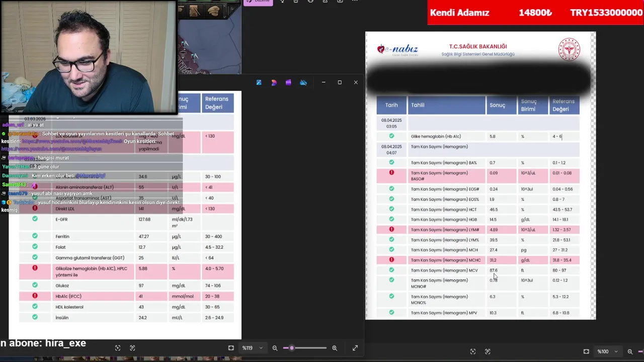
Task: Click 'HDL kolesterol' row label
Action: pyautogui.click(x=69, y=307)
